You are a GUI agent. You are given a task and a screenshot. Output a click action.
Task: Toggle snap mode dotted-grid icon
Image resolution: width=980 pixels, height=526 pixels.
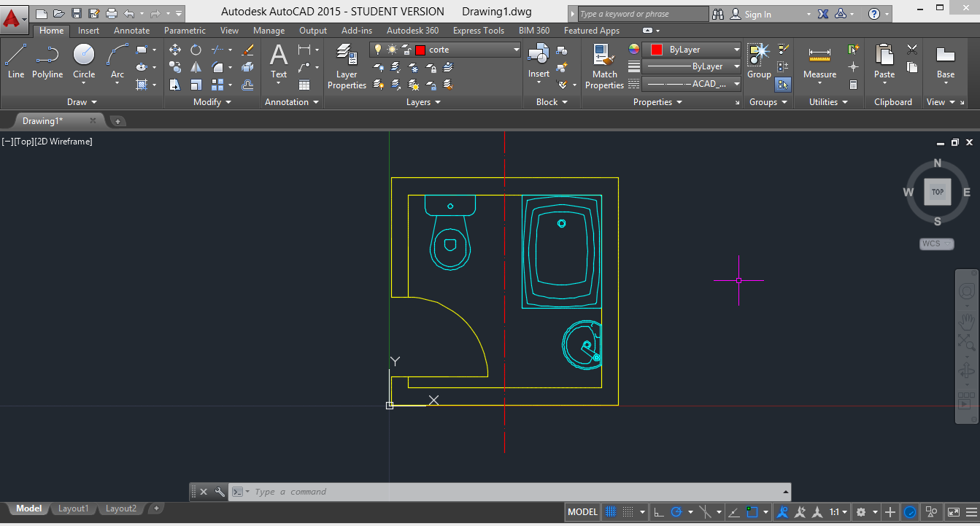click(x=628, y=512)
